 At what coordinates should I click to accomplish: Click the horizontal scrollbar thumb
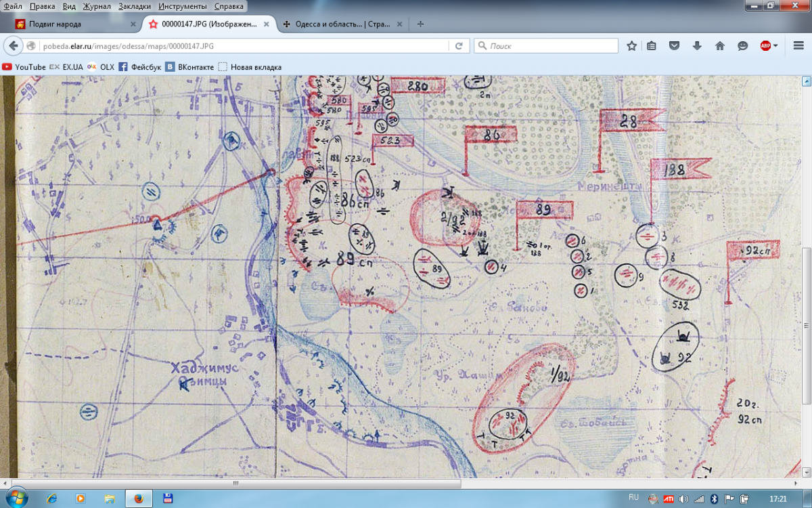tap(235, 484)
